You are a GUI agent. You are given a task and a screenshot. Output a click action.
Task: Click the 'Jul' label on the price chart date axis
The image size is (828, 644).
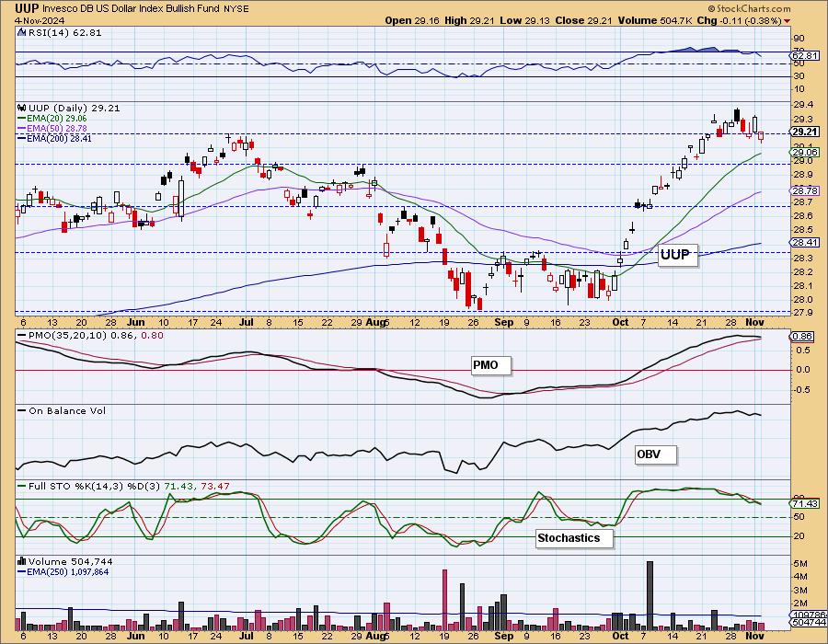(x=246, y=322)
